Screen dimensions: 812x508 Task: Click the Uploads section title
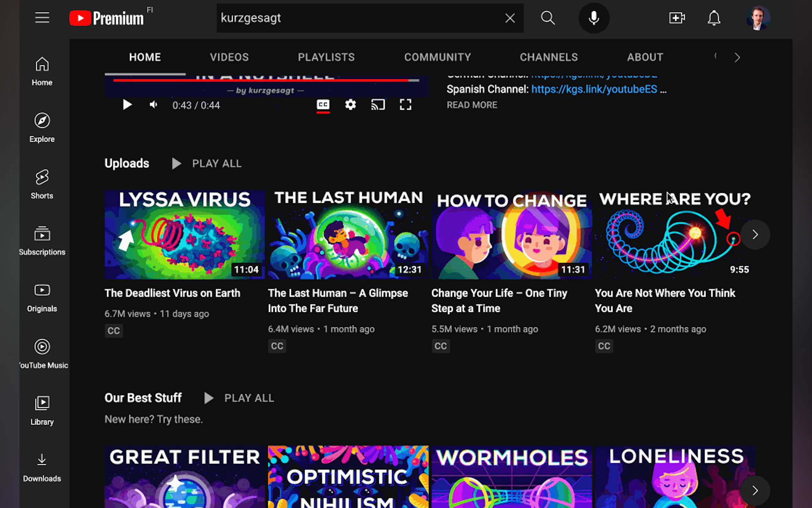127,163
